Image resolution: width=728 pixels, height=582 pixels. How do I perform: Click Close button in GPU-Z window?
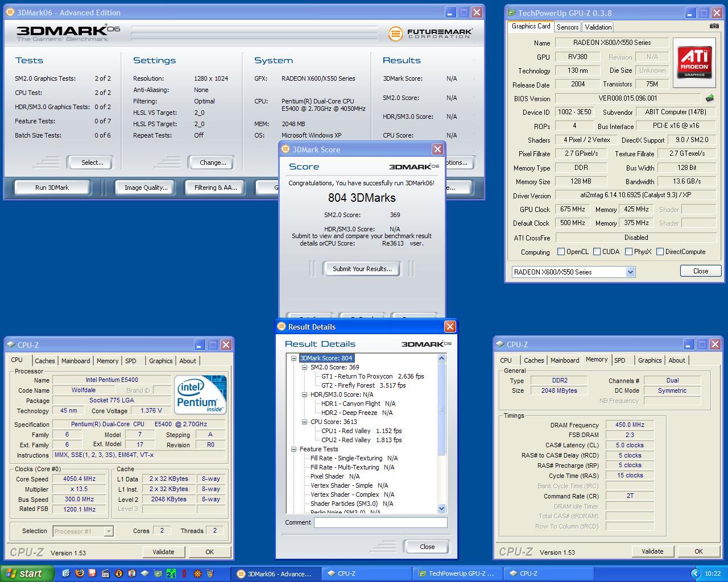click(x=701, y=271)
